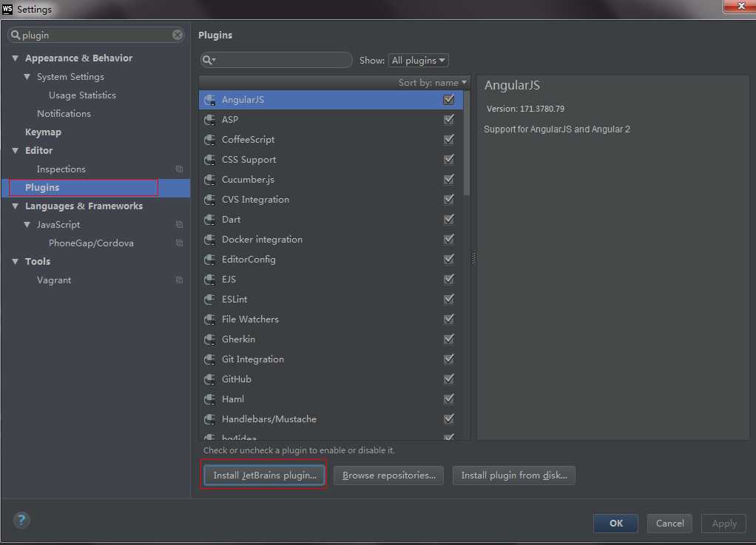Viewport: 756px width, 545px height.
Task: Open Vagrant under Tools
Action: (54, 280)
